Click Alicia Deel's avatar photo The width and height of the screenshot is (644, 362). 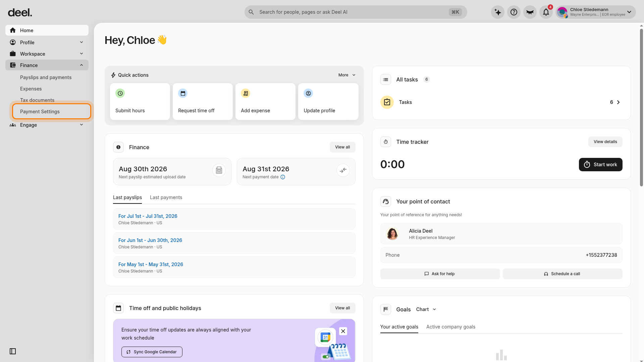tap(392, 234)
